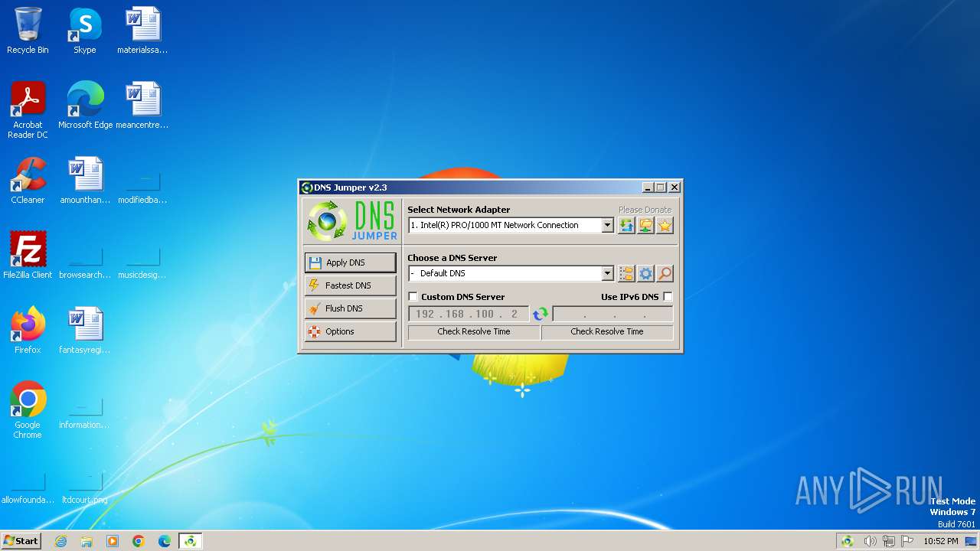Click the network status tray icon
Viewport: 980px width, 551px height.
889,541
